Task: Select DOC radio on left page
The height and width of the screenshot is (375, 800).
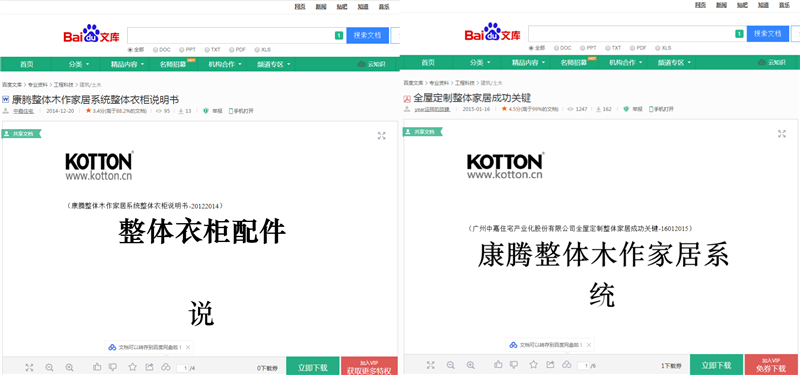Action: click(155, 50)
